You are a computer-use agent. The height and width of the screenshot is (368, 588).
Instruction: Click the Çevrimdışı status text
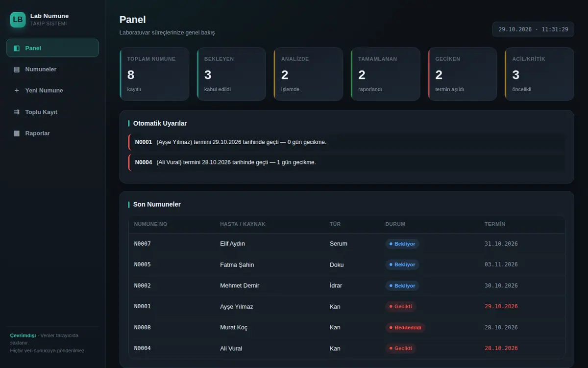click(x=23, y=336)
